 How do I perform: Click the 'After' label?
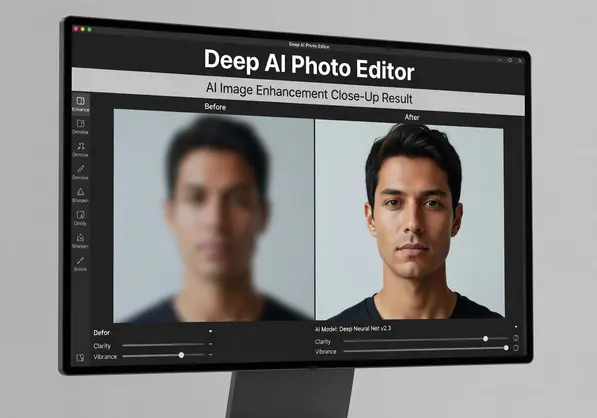412,117
